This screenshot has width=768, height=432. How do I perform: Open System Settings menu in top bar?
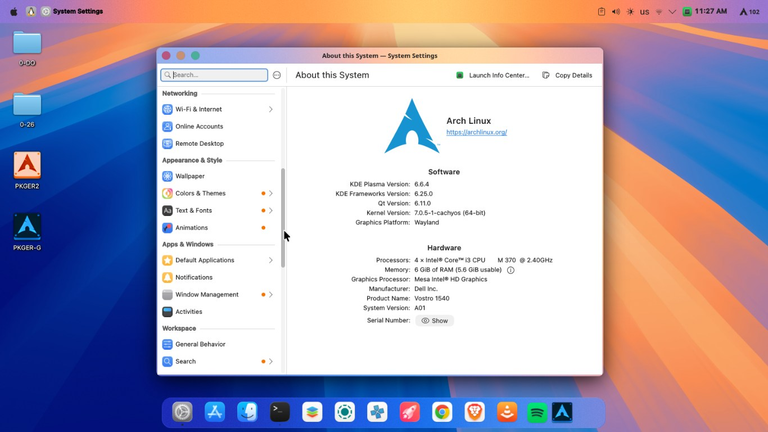78,11
